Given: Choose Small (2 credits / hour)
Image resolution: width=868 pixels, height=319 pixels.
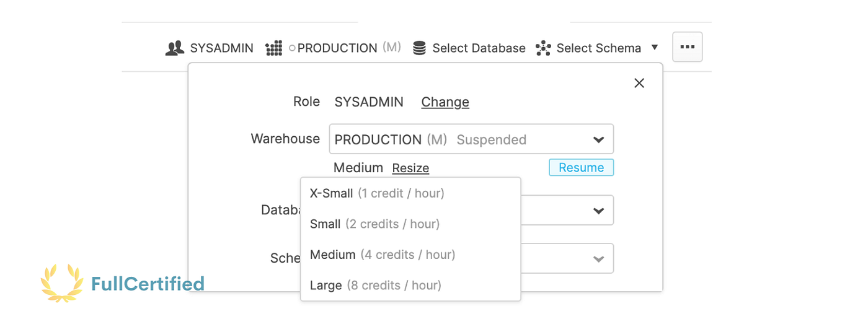Looking at the screenshot, I should click(374, 224).
